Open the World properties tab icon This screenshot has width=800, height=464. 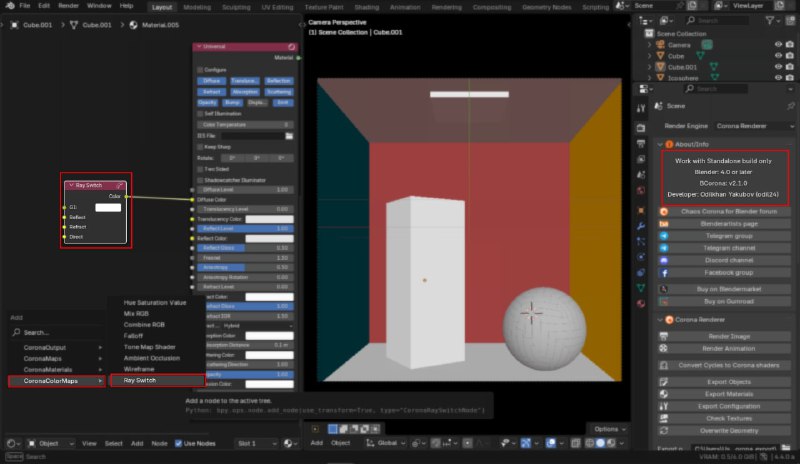(641, 190)
